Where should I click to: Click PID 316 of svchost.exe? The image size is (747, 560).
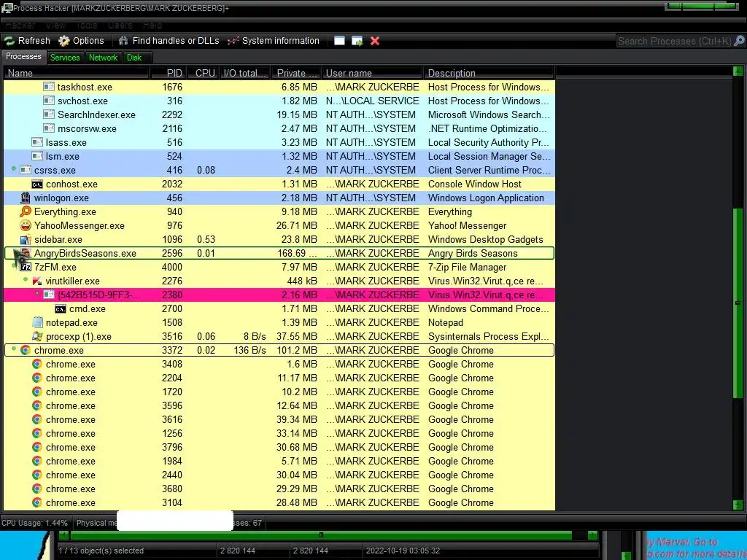174,101
